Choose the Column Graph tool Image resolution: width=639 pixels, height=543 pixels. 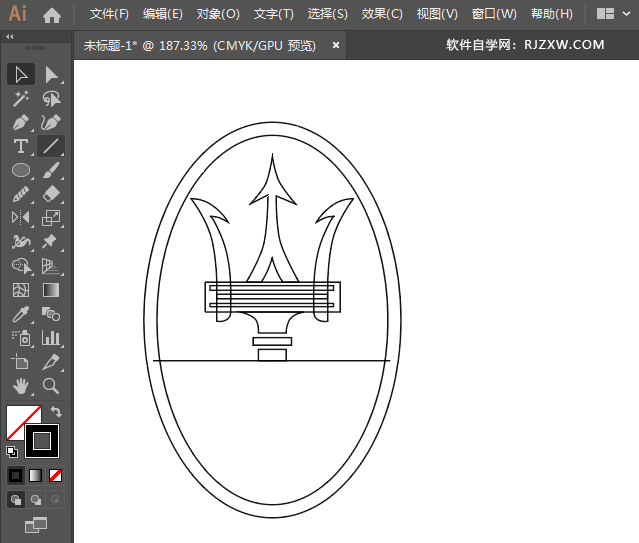click(x=51, y=338)
